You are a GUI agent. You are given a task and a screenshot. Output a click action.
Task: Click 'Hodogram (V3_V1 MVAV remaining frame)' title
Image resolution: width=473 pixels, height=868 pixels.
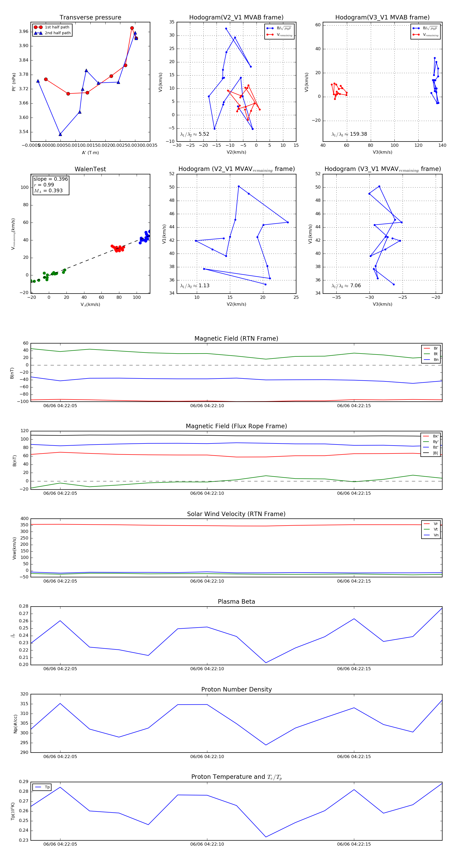point(382,169)
